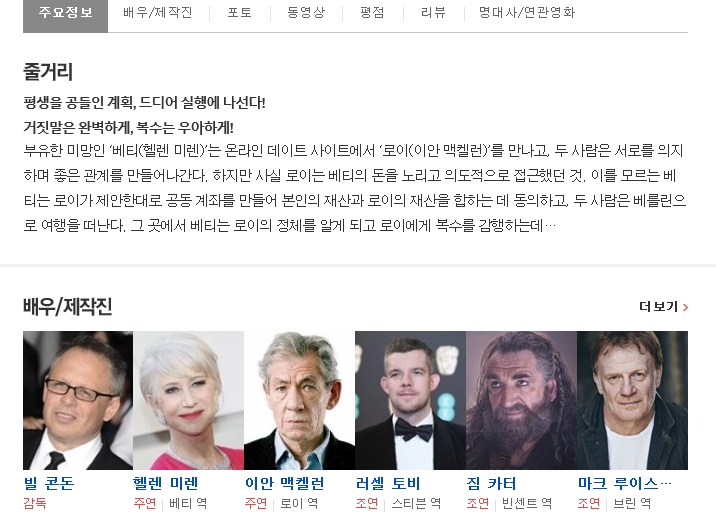Click the 헬렌 미렌 name link
716x526 pixels.
[166, 483]
